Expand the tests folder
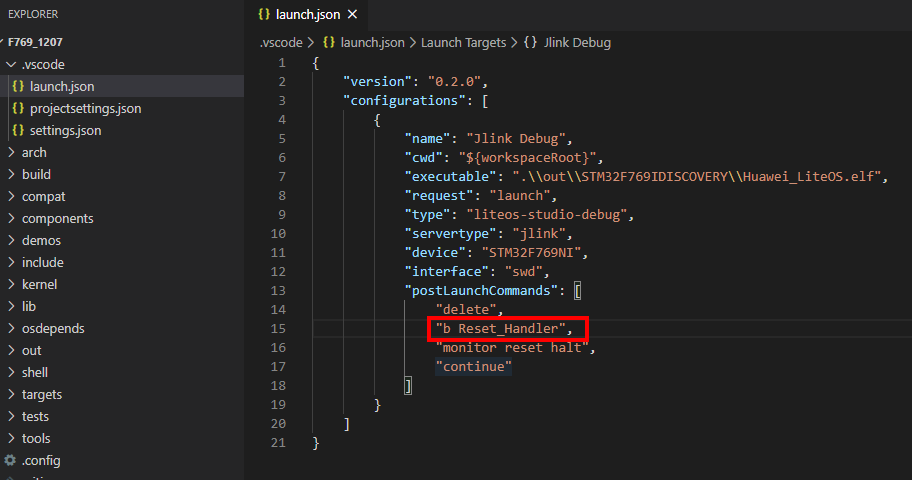 pyautogui.click(x=11, y=416)
